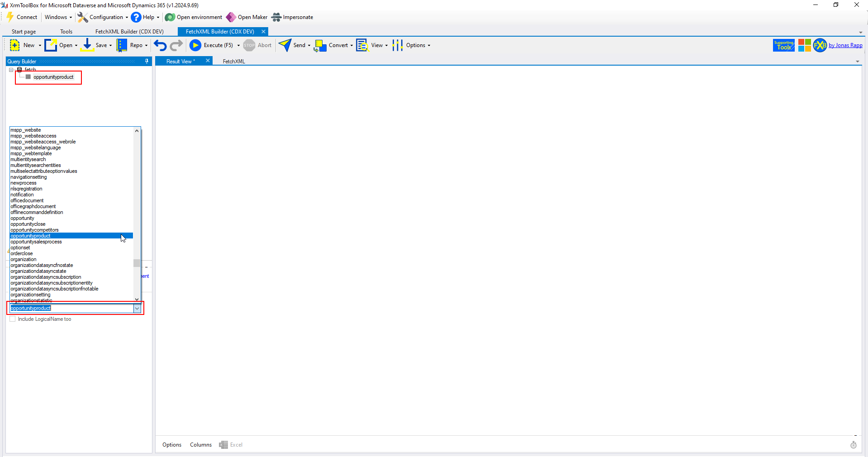Click the Open environment icon

coord(170,17)
